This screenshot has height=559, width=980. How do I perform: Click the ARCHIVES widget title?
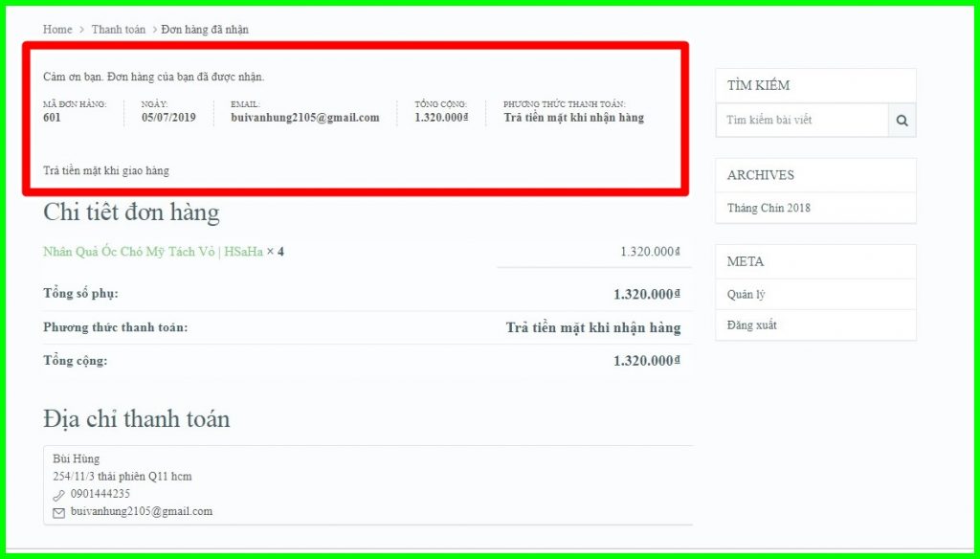coord(761,176)
